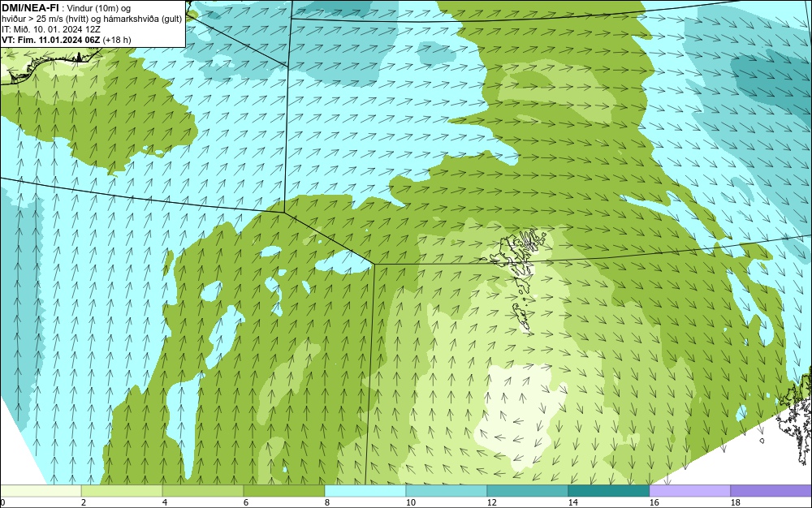Click the 14–16 m/s dark teal swatch
812x508 pixels.
[608, 490]
